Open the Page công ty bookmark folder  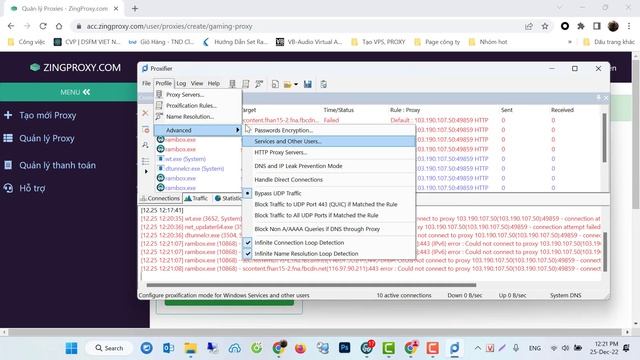click(437, 42)
